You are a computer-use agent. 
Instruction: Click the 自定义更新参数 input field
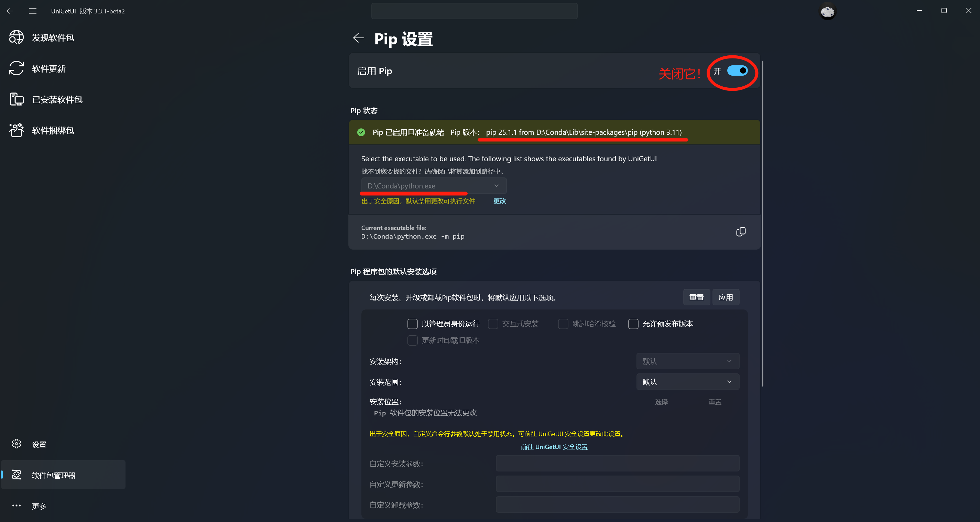click(x=618, y=483)
